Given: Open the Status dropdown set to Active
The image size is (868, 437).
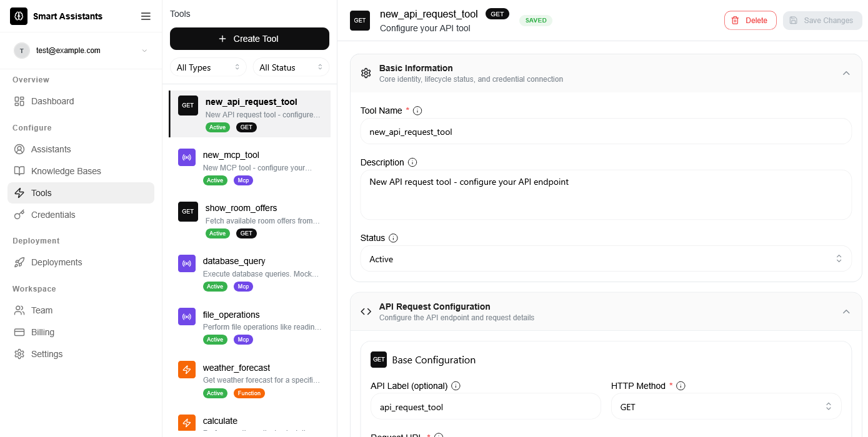Looking at the screenshot, I should [606, 258].
